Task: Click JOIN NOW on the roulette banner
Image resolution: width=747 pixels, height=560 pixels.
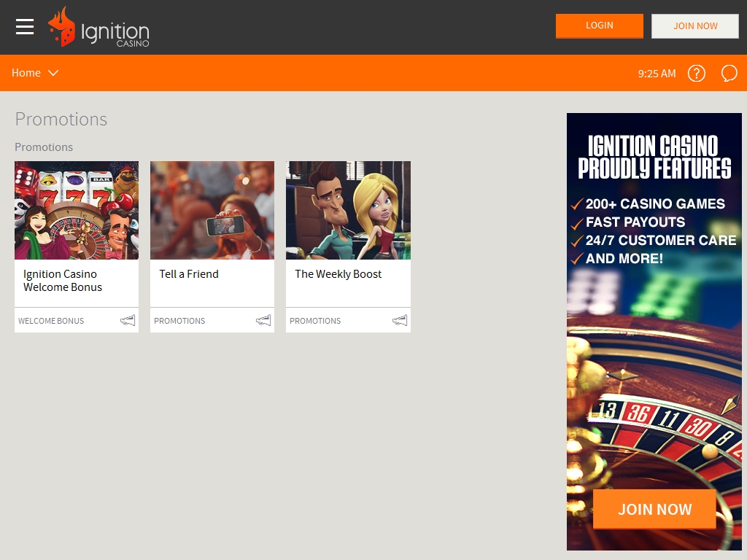Action: point(654,509)
